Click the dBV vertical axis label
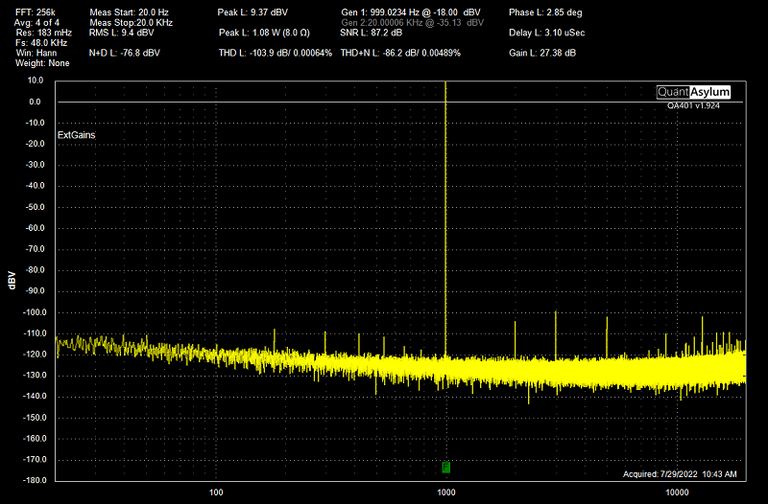The image size is (768, 504). click(x=12, y=281)
